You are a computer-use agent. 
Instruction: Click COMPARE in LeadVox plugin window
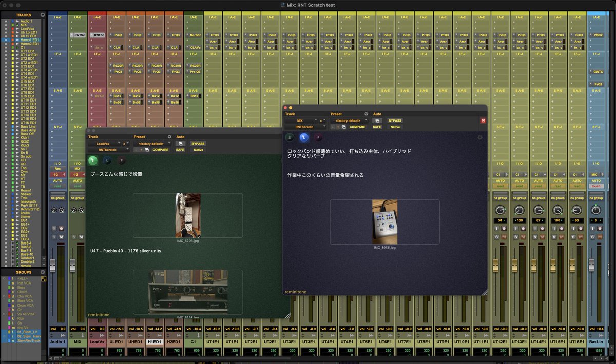click(x=160, y=150)
